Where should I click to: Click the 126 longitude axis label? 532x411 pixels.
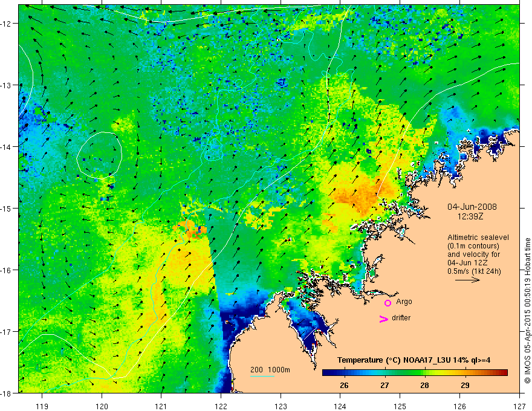coord(459,406)
